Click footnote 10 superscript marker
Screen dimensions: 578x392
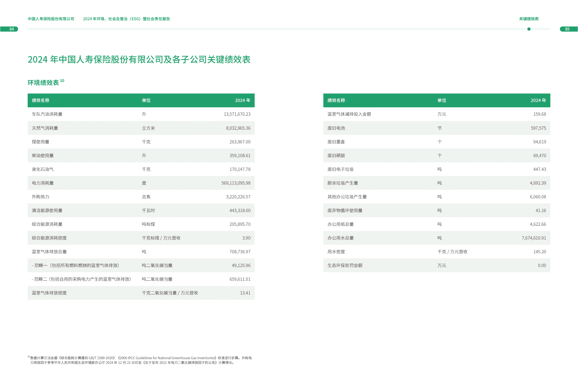tap(62, 81)
